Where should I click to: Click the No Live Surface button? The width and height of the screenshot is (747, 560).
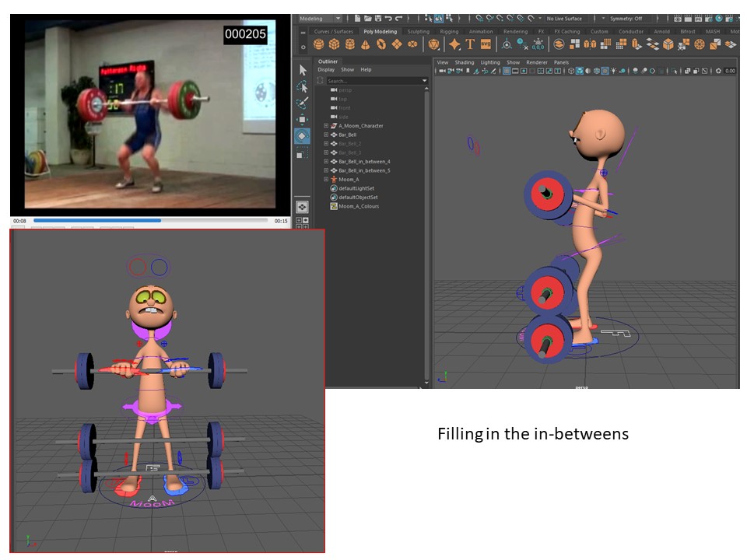[566, 16]
